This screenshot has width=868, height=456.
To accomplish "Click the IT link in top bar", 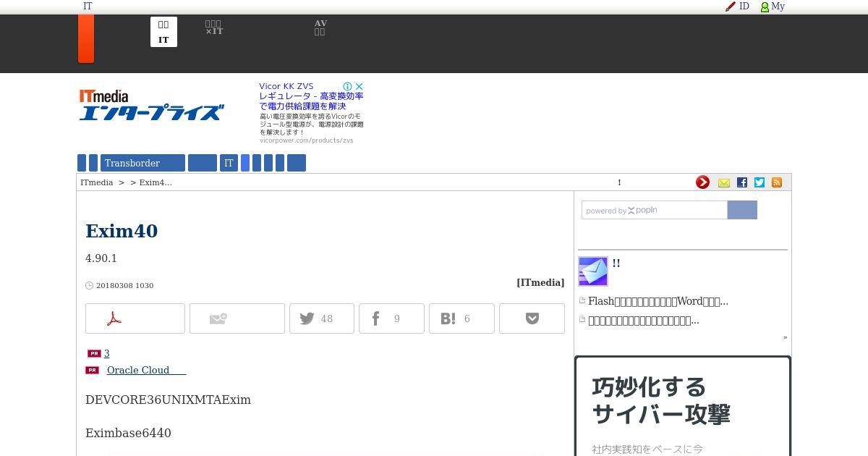I will 88,6.
